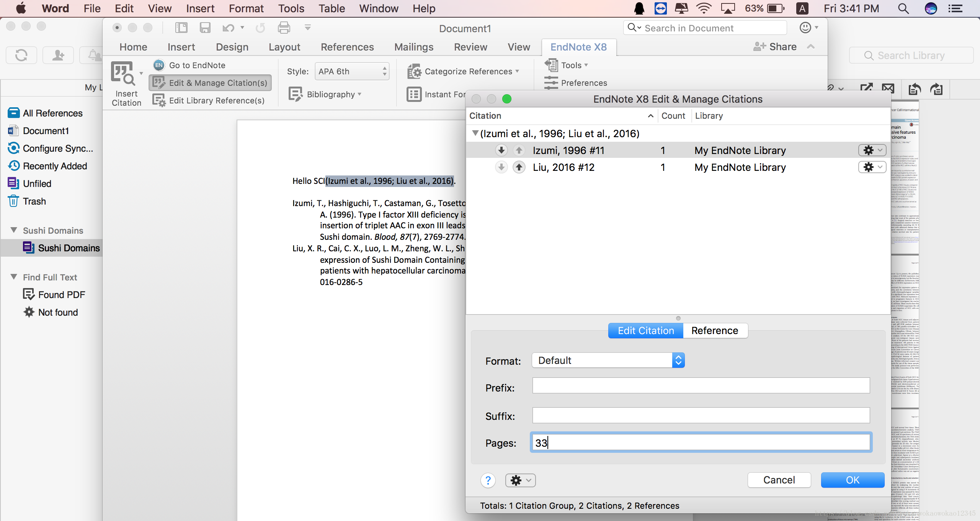
Task: Select the Unfiled group
Action: 29,183
